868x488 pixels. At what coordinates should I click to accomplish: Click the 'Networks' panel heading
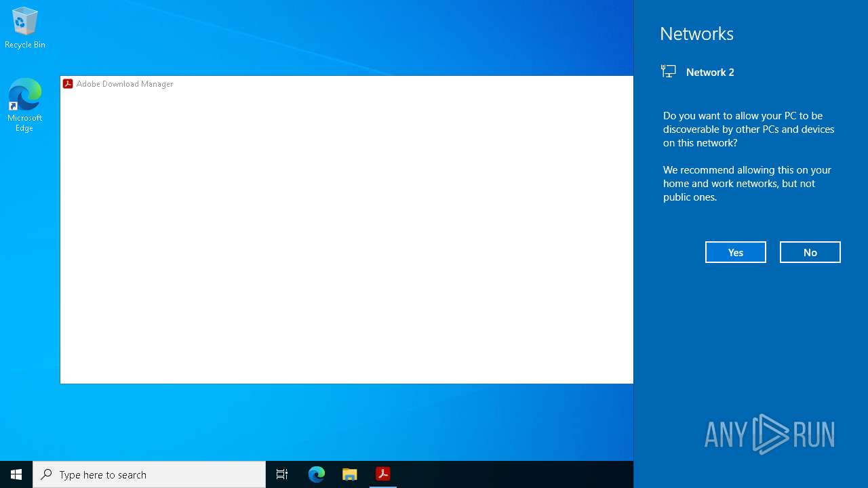(696, 33)
